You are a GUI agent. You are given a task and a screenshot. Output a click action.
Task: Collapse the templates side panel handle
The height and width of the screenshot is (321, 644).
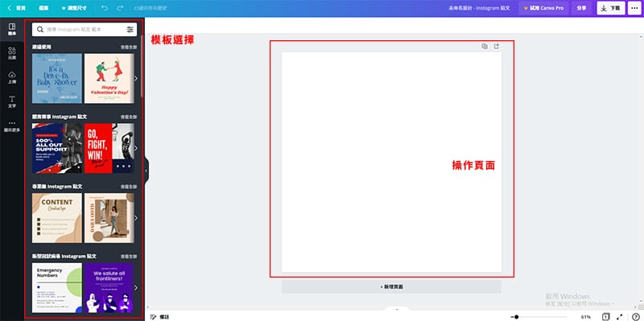coord(147,170)
